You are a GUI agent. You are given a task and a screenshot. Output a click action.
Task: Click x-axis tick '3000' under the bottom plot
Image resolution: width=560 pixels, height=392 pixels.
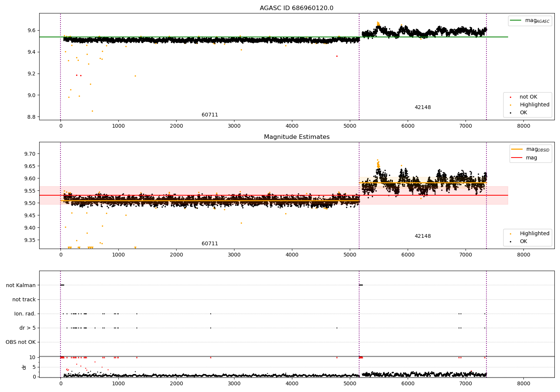coord(234,384)
